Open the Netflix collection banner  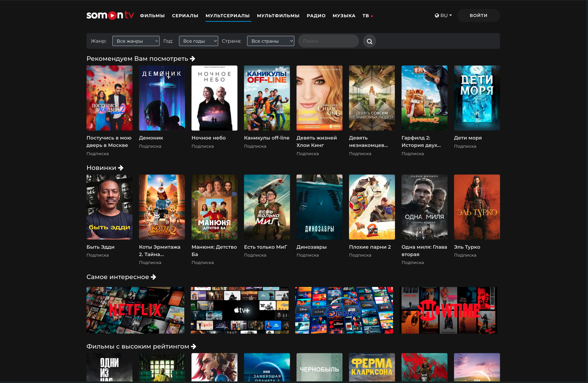pos(135,310)
